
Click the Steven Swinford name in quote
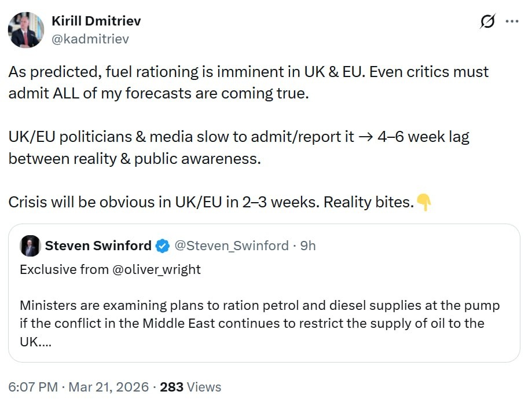(98, 246)
